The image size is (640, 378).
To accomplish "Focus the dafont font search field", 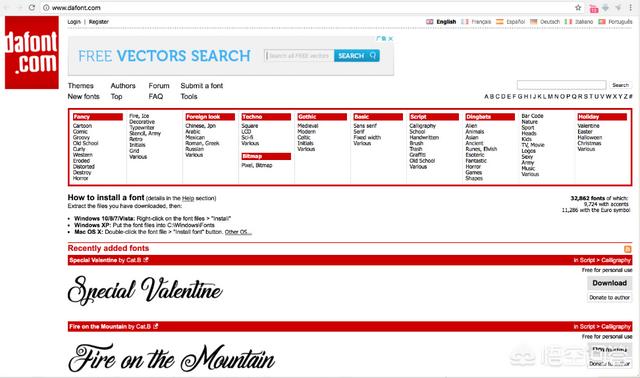I will tap(561, 85).
